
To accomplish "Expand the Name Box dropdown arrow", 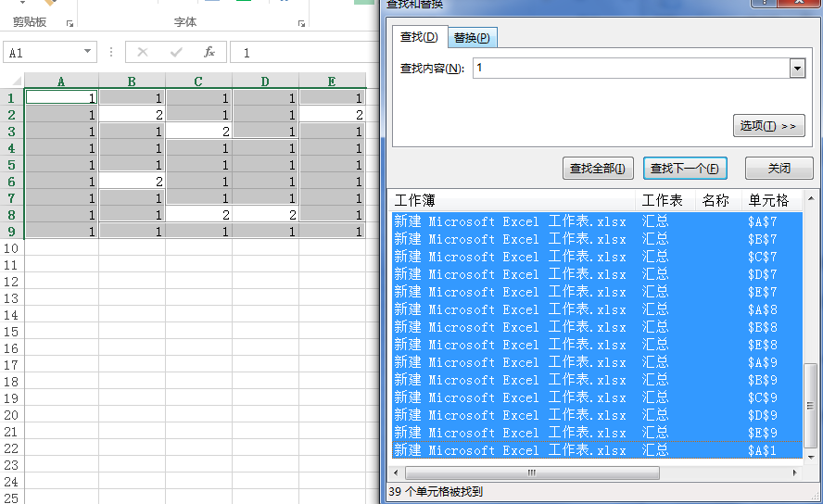I will tap(87, 51).
